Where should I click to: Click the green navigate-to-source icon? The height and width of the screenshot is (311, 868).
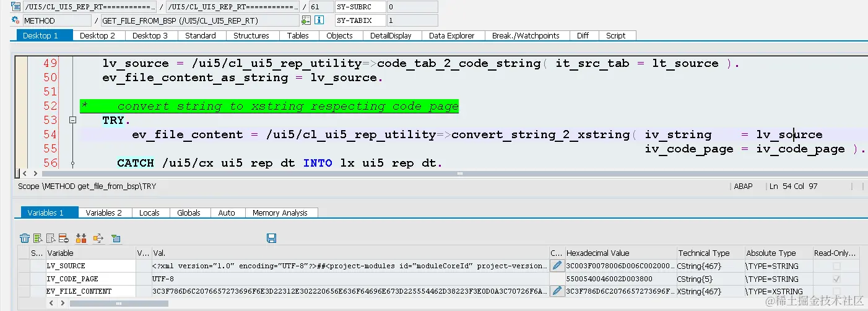[x=306, y=20]
